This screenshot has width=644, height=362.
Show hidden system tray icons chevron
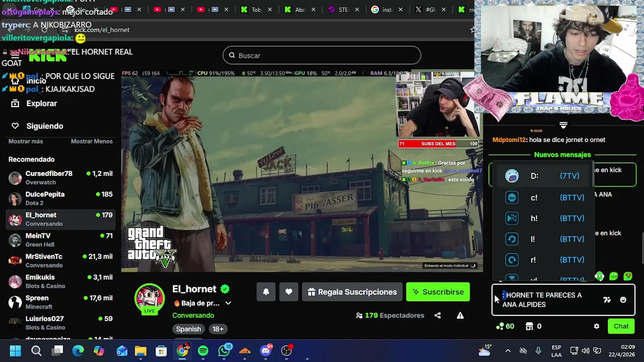tap(508, 351)
